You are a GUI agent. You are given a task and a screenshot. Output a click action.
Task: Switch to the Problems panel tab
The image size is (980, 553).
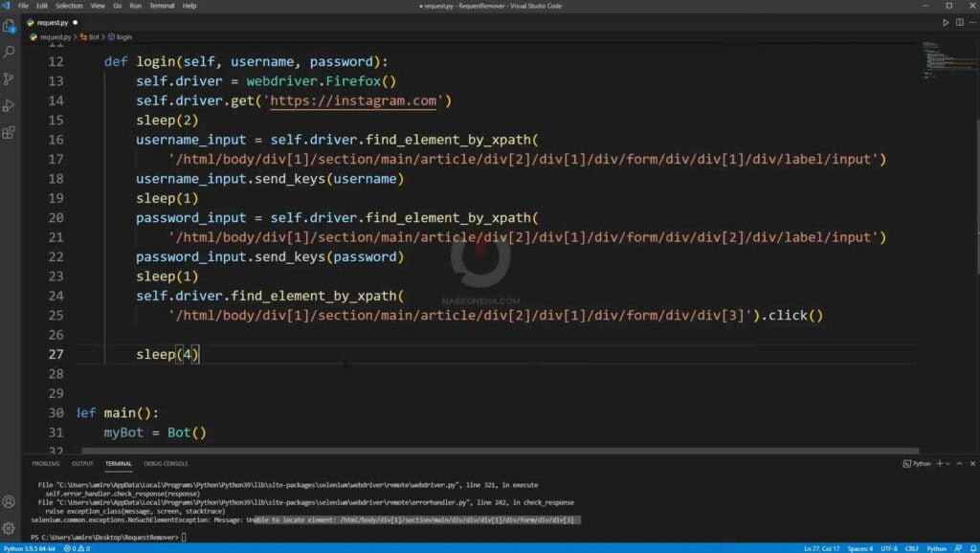point(46,464)
